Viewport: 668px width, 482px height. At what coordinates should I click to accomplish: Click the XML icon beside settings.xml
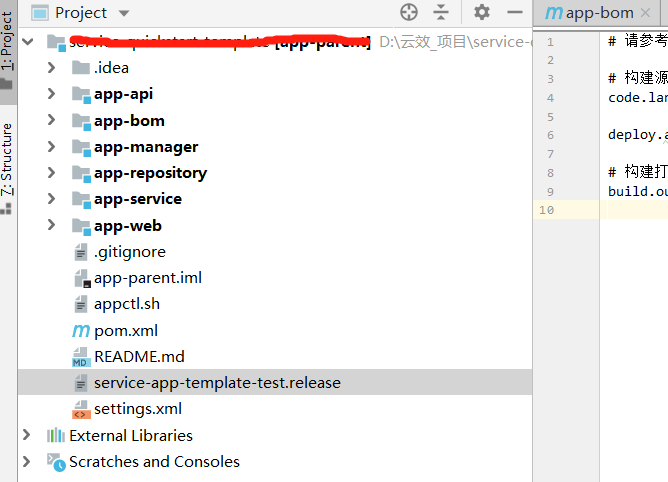(81, 409)
